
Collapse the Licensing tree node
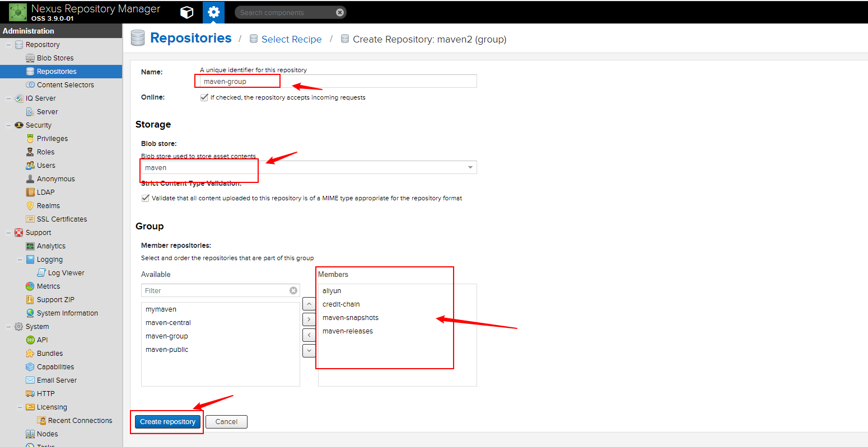(20, 407)
